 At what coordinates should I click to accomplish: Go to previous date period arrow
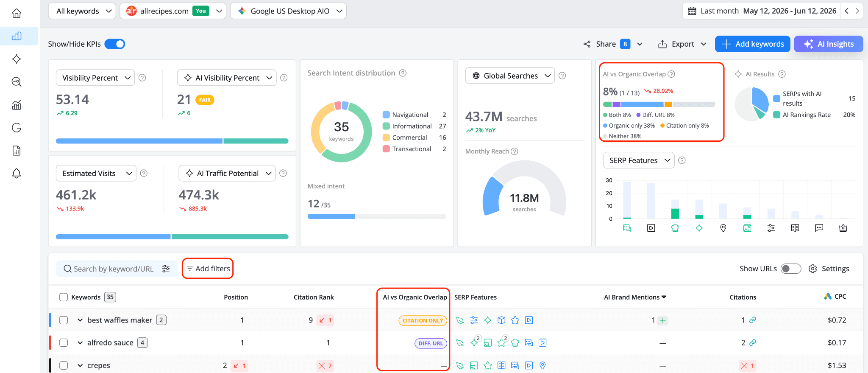pyautogui.click(x=846, y=11)
